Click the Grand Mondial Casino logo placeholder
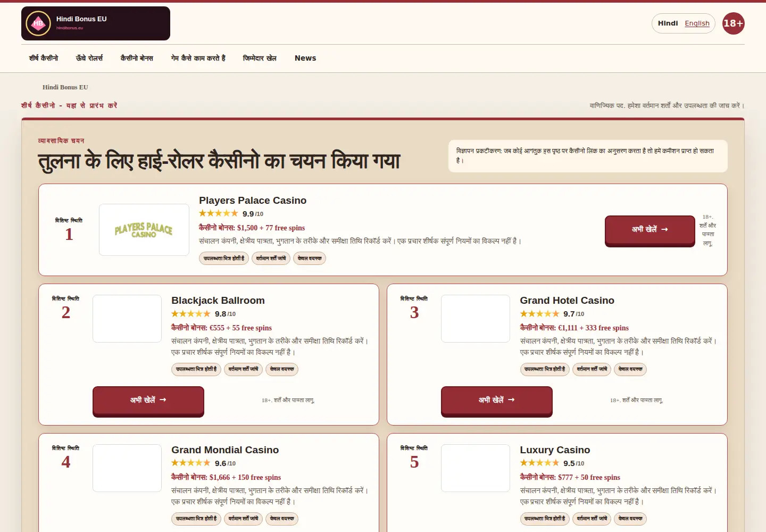 click(x=127, y=468)
